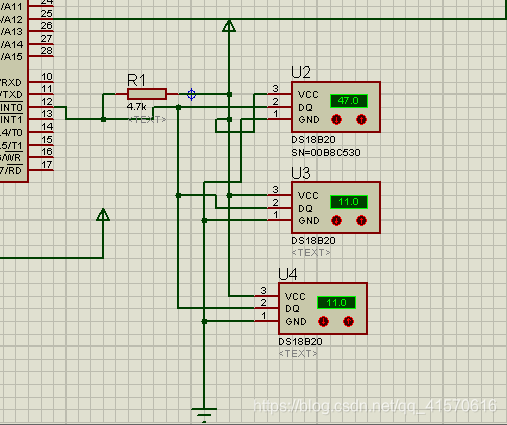Click the DQ pin 2 of U2
507x425 pixels.
coord(279,107)
